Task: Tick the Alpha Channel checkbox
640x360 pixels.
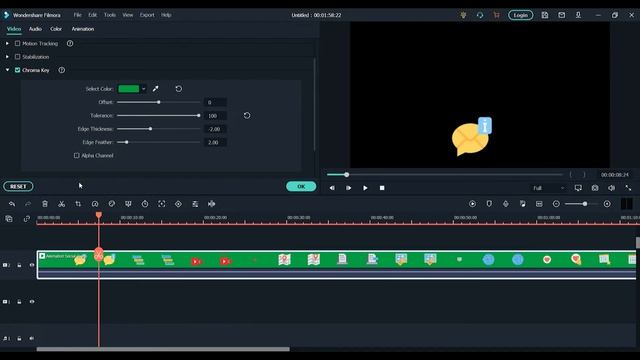Action: pyautogui.click(x=76, y=156)
